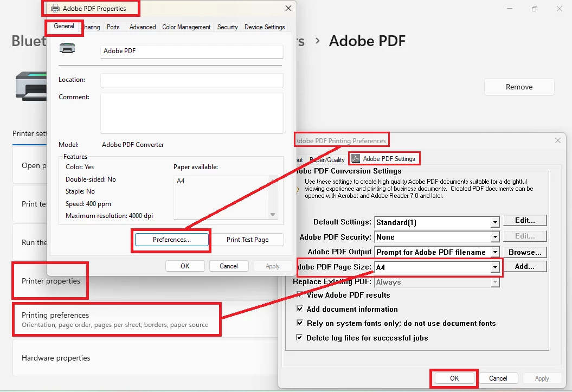Click the Print Test Page button
The image size is (572, 392).
point(247,240)
